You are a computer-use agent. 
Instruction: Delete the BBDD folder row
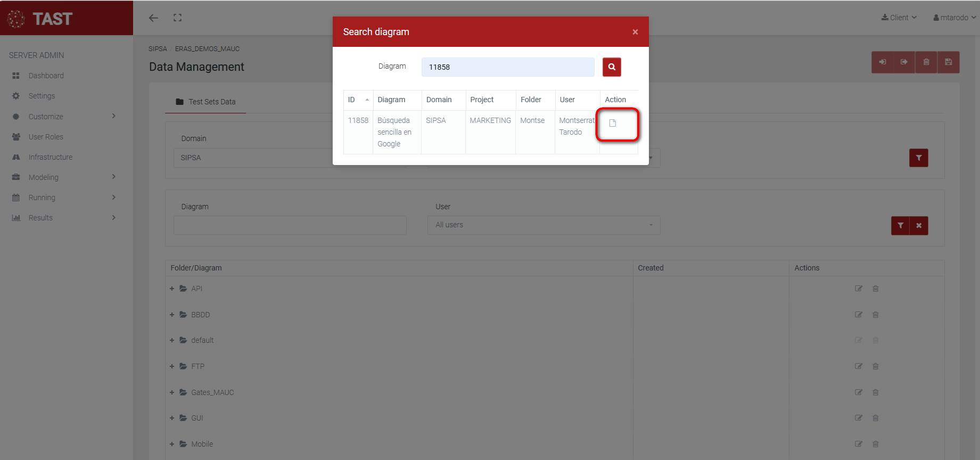tap(875, 315)
